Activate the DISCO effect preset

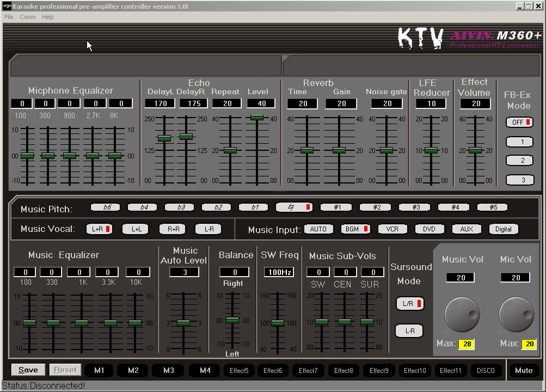(486, 370)
